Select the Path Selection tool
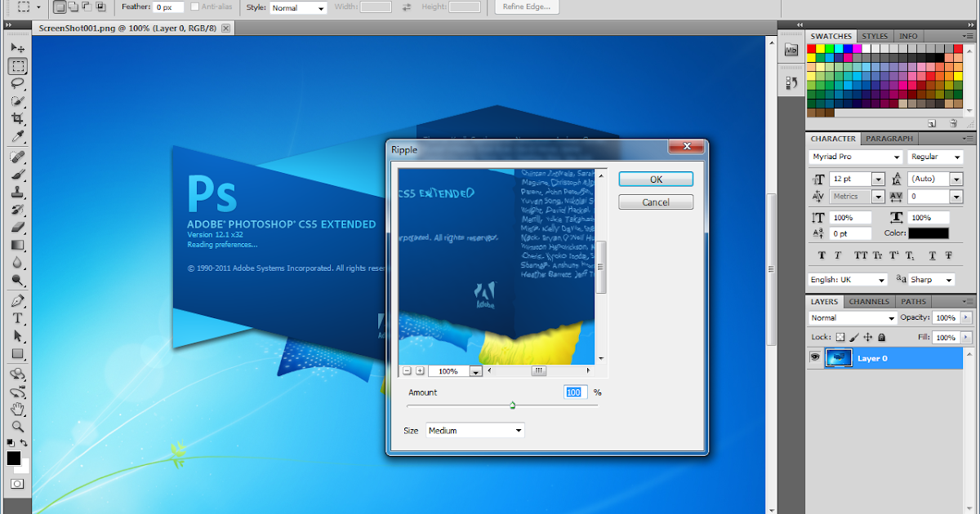980x514 pixels. (17, 336)
